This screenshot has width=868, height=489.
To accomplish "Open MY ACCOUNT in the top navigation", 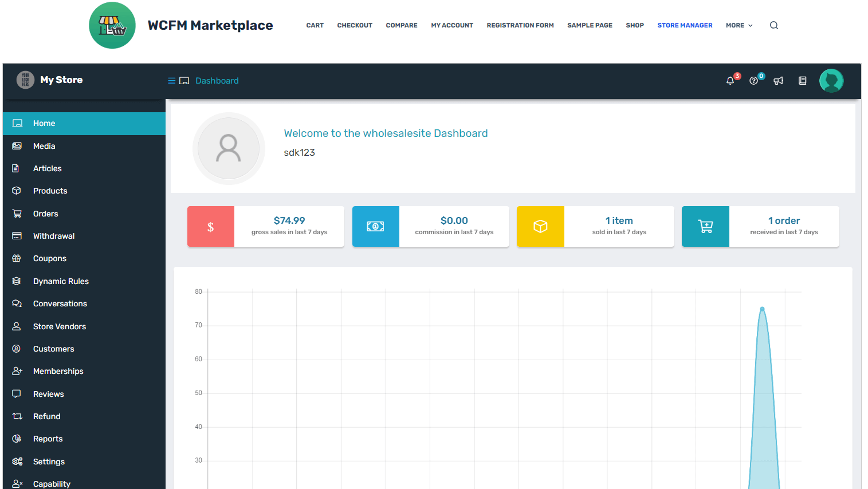I will click(452, 25).
